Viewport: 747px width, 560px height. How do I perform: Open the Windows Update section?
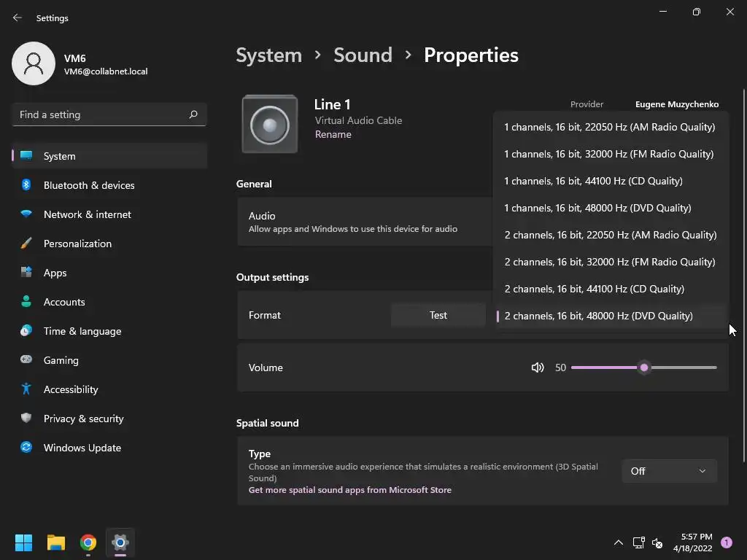coord(82,448)
